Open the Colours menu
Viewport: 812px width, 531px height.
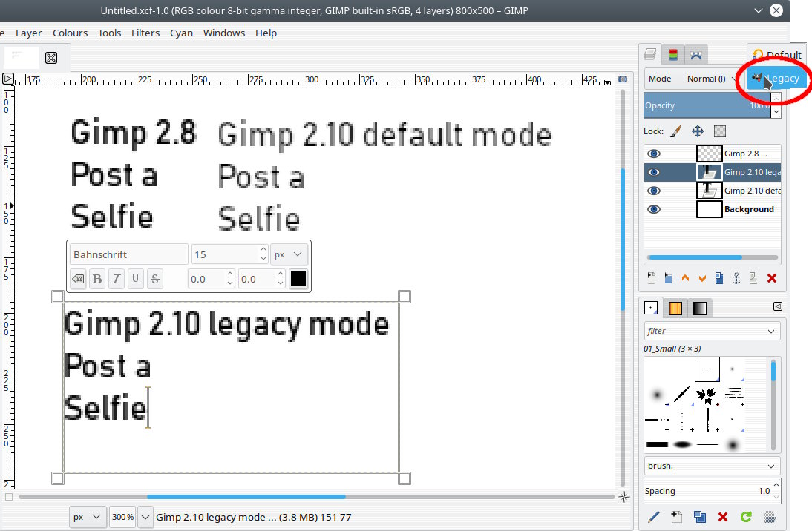tap(70, 33)
